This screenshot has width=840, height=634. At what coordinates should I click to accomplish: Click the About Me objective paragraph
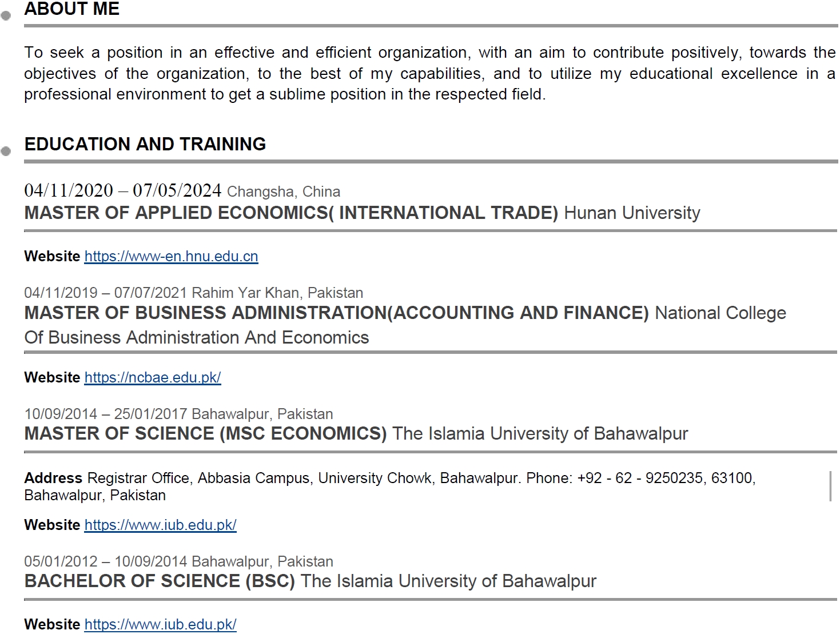430,73
